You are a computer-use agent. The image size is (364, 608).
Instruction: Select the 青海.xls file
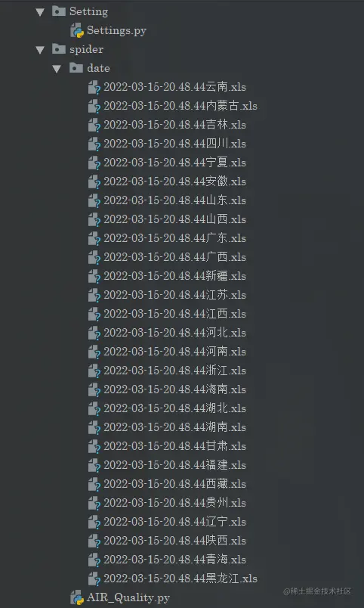[x=174, y=560]
